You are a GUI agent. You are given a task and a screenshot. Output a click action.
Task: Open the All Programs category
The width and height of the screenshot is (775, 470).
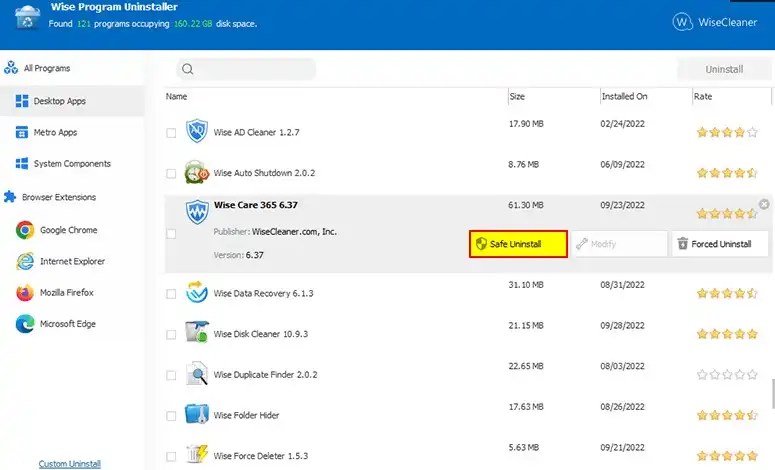click(46, 68)
